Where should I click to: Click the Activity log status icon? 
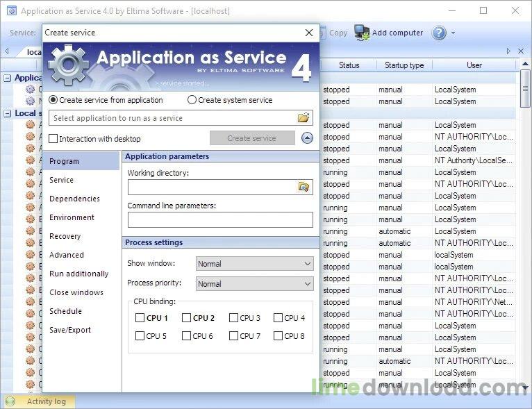point(10,401)
